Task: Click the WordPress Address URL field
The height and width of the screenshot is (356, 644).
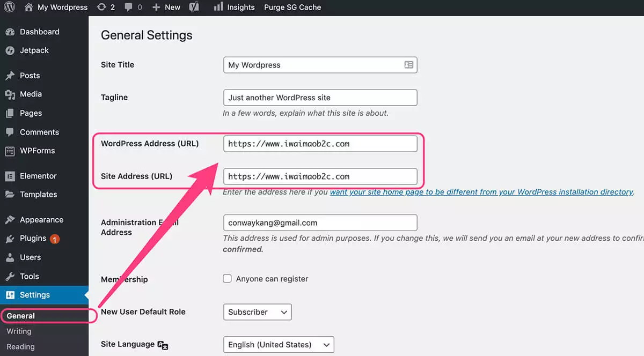Action: [x=320, y=144]
